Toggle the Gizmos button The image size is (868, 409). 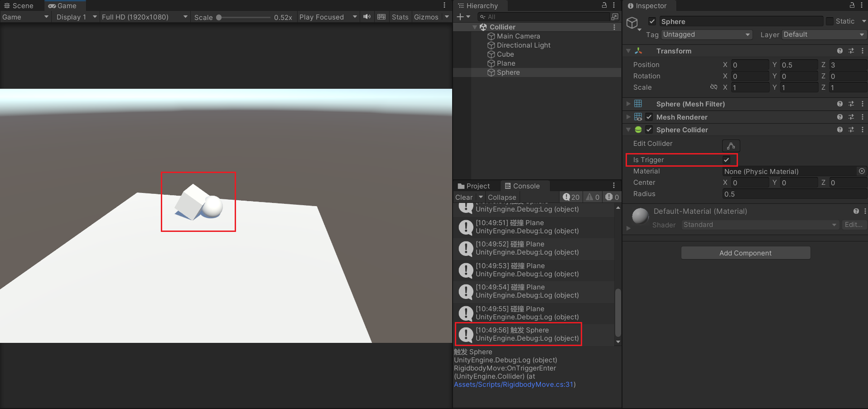tap(426, 17)
